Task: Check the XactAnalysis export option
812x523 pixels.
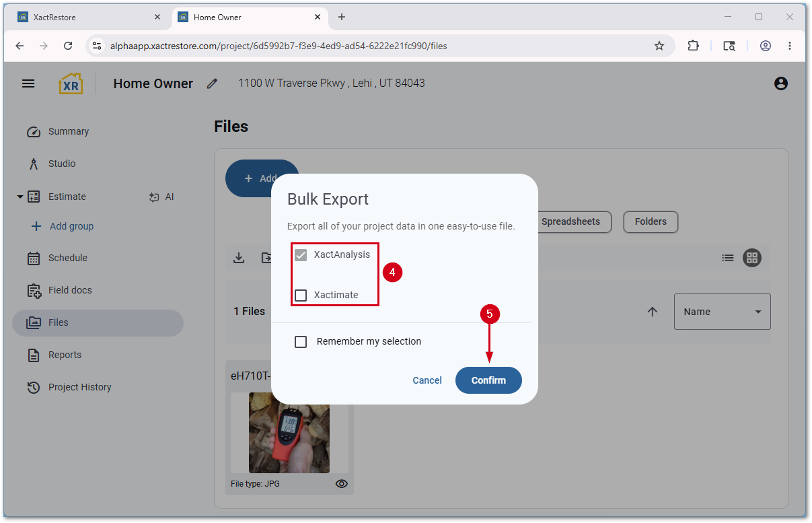Action: 301,255
